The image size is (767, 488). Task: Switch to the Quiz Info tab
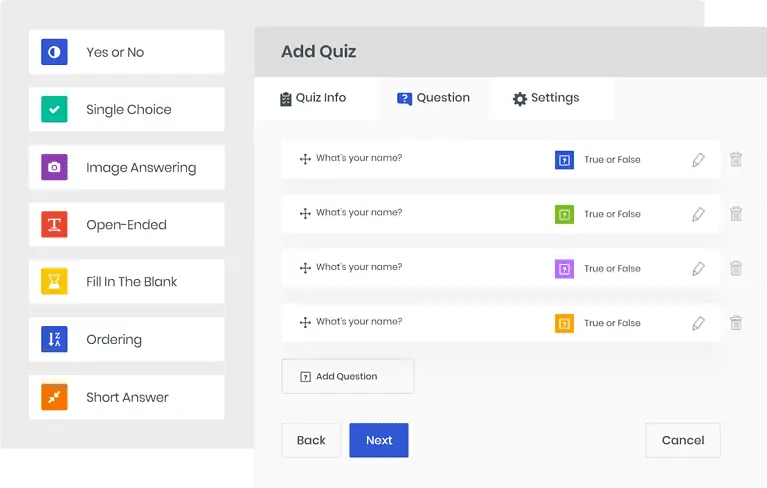pyautogui.click(x=313, y=98)
